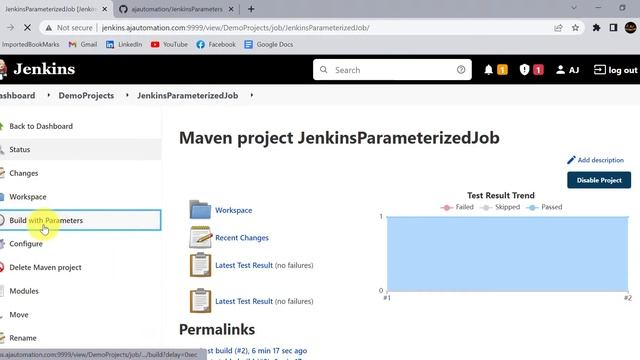Select Changes in the sidebar

pos(24,173)
